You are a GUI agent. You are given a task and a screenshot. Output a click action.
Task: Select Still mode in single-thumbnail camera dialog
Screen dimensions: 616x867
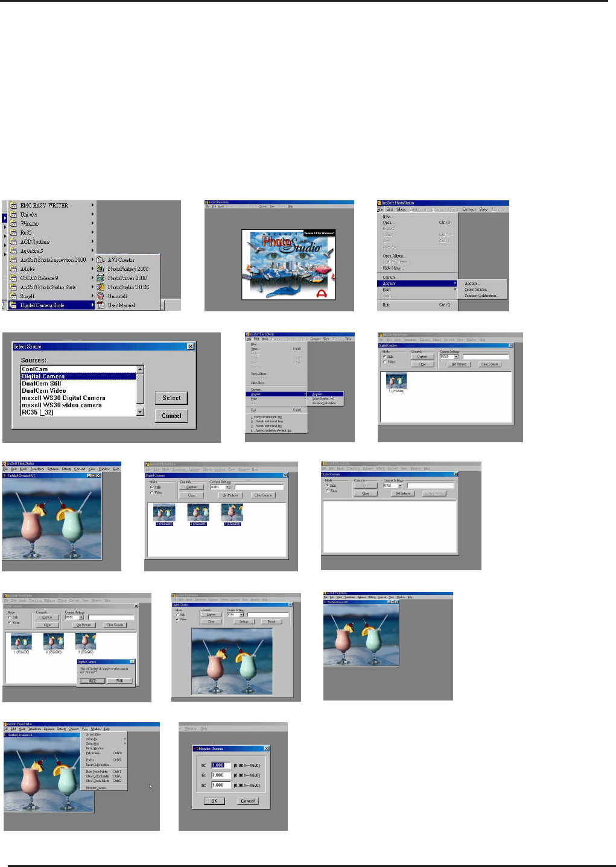tap(384, 357)
